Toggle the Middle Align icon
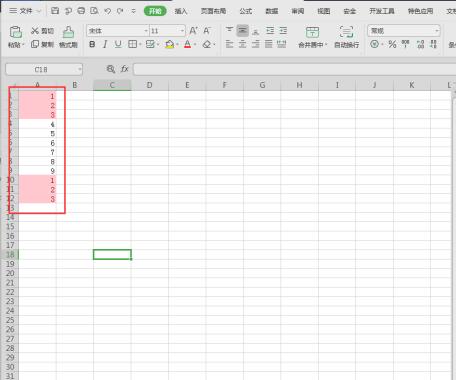This screenshot has width=456, height=380. click(243, 31)
